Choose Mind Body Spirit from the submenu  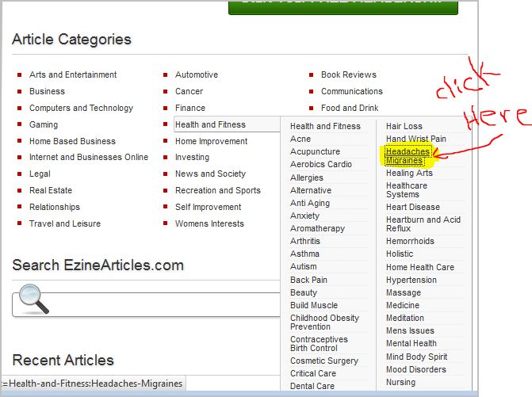click(x=416, y=357)
